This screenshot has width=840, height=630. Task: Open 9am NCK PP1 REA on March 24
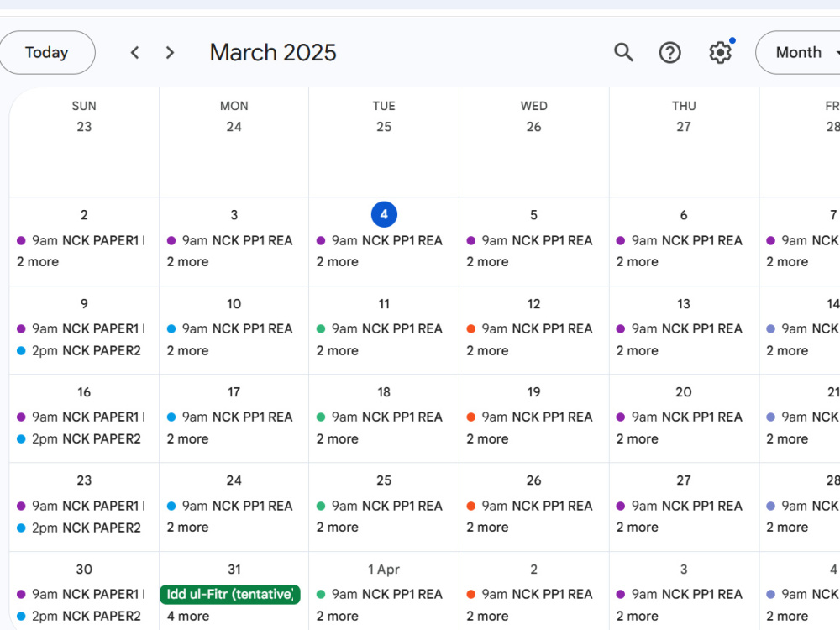231,507
